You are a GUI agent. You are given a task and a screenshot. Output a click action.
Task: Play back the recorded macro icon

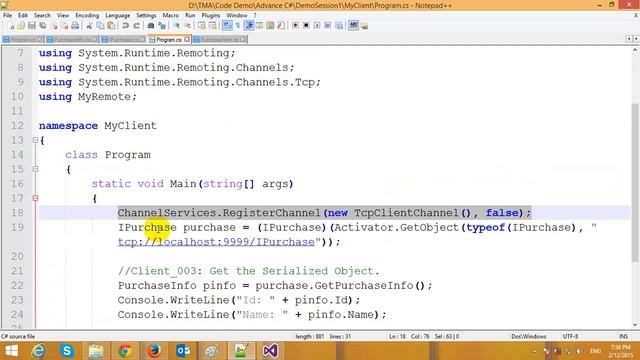[317, 26]
